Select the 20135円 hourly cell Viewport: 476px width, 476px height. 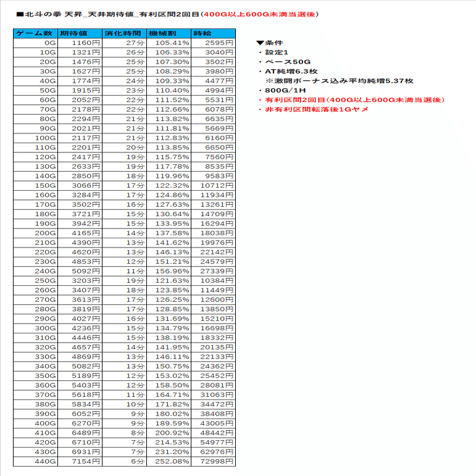[x=213, y=348]
